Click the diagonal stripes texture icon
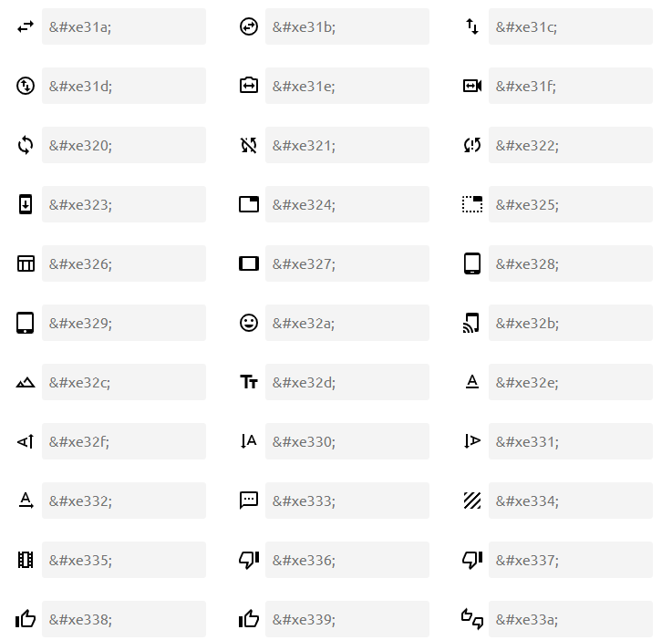672x640 pixels. click(471, 501)
